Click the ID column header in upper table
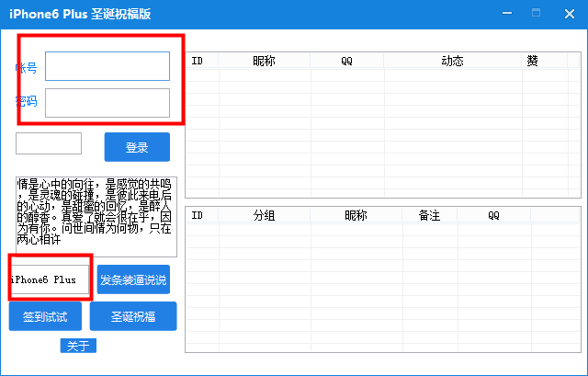This screenshot has width=588, height=376. tap(202, 61)
